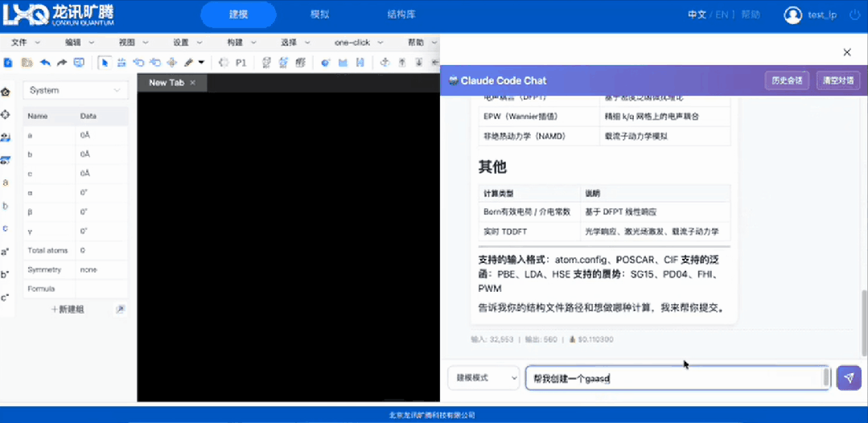The image size is (868, 423).
Task: Click the move crosshair toolbar icon
Action: 171,63
